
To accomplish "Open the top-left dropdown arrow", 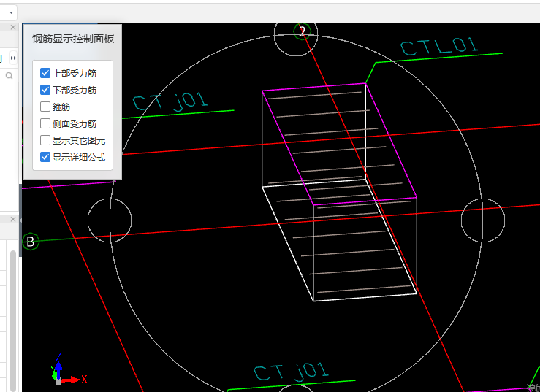I will [x=11, y=12].
